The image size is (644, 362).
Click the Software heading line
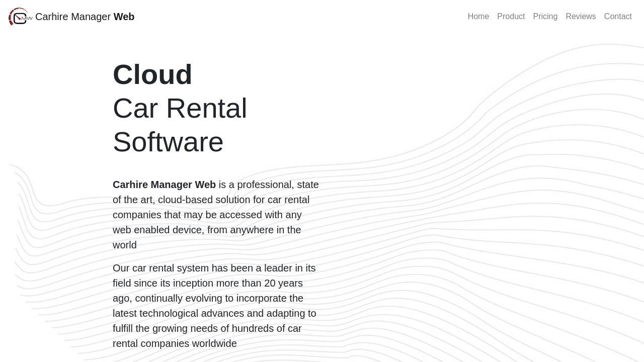tap(168, 142)
